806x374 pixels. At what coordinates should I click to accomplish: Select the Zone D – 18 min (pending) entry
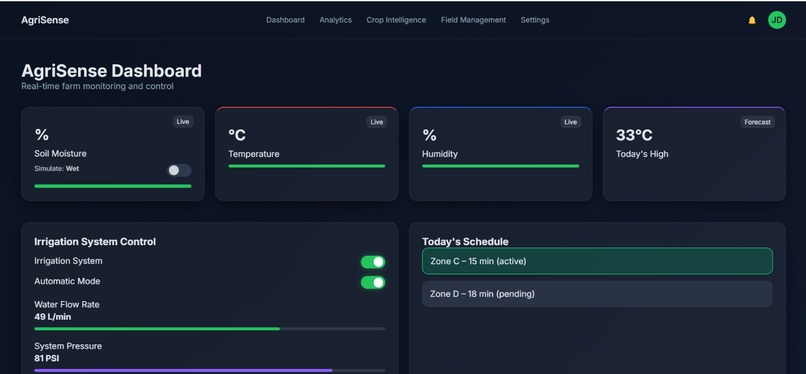[x=597, y=294]
